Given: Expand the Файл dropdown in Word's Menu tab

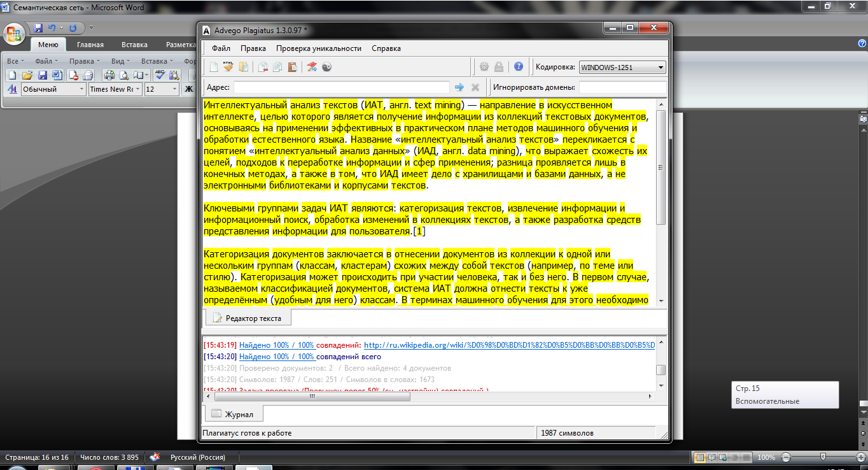Looking at the screenshot, I should click(x=46, y=61).
